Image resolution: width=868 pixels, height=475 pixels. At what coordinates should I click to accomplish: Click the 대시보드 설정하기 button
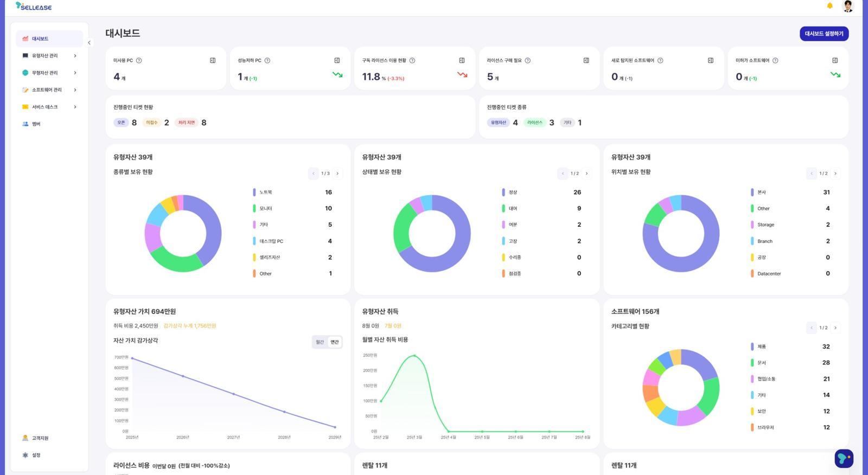(x=824, y=34)
